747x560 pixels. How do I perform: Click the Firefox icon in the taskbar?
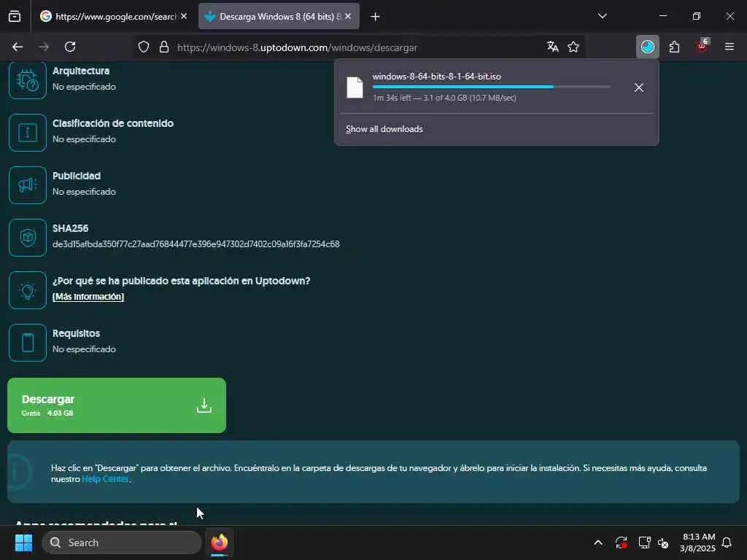pyautogui.click(x=220, y=542)
